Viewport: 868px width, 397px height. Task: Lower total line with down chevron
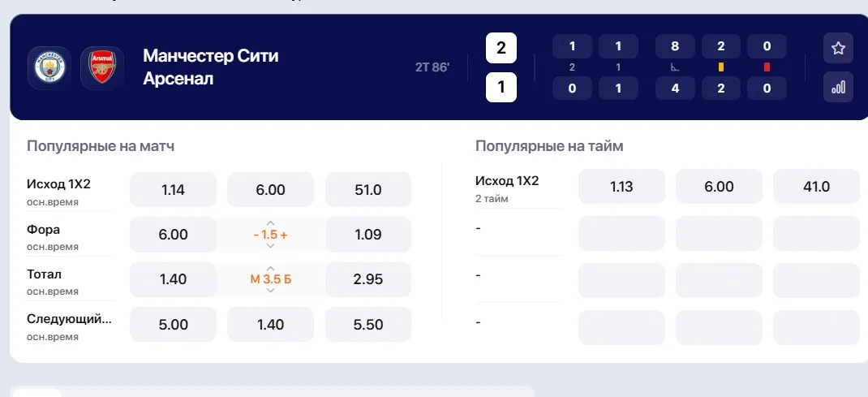tap(271, 290)
